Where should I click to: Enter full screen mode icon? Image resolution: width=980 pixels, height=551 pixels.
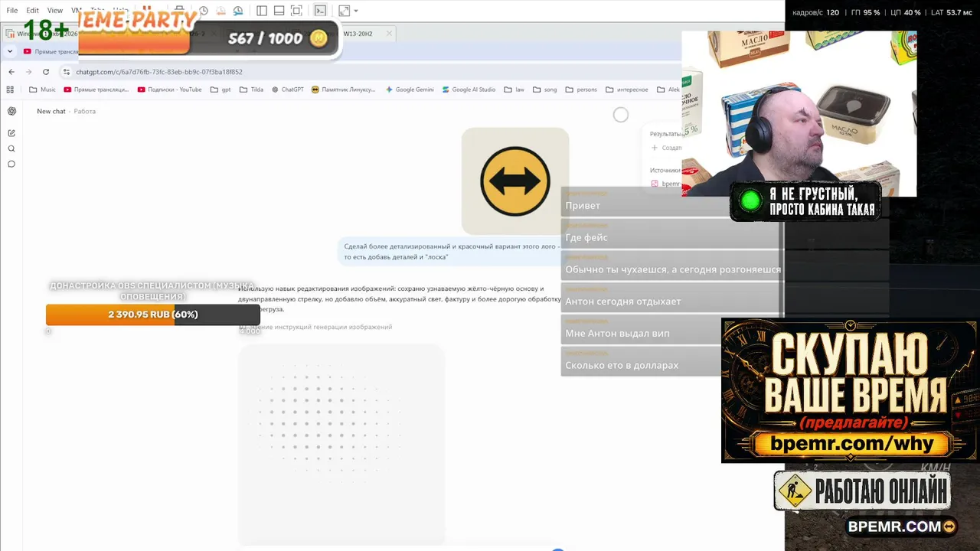[x=296, y=11]
